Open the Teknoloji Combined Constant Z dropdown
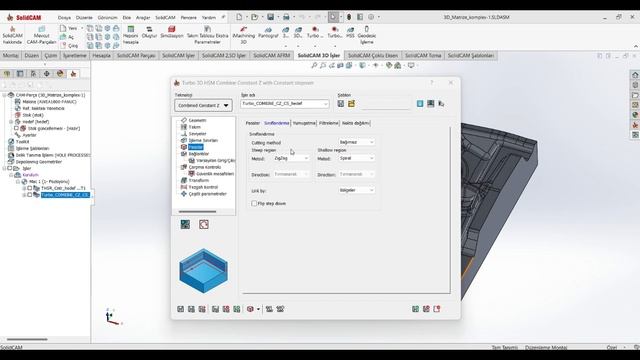This screenshot has width=640, height=360. (x=203, y=105)
